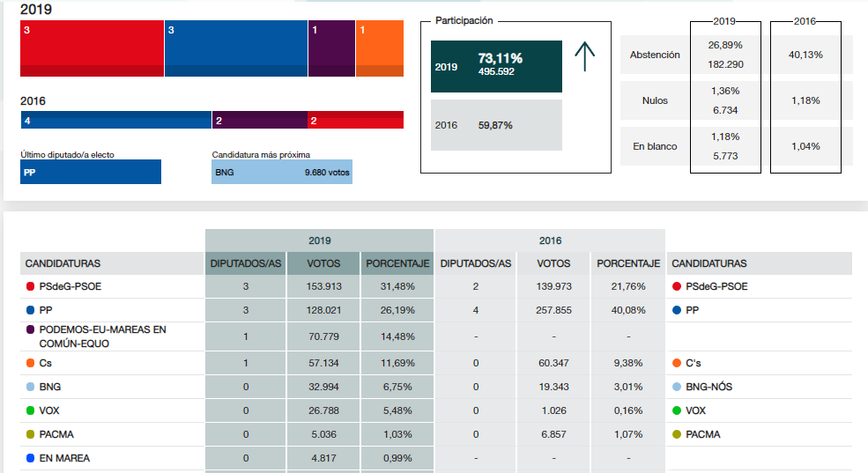This screenshot has height=473, width=868.
Task: Click the PORCENTAJE column header under 2016
Action: pos(628,263)
